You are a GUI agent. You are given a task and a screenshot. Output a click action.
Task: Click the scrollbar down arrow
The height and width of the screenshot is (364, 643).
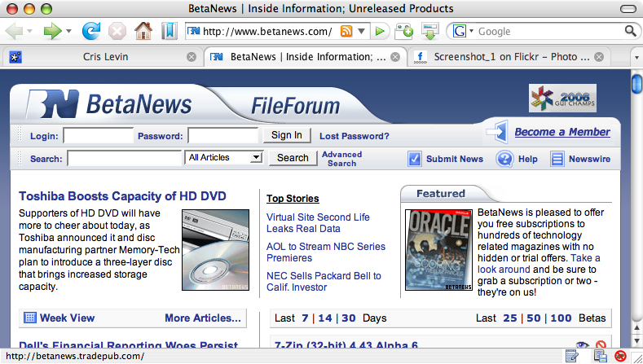pyautogui.click(x=636, y=340)
